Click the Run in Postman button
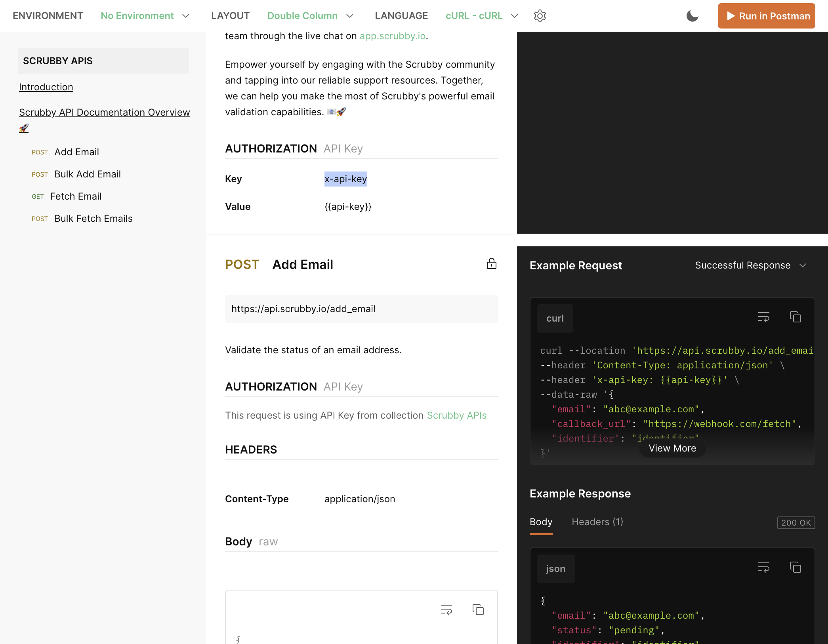Image resolution: width=828 pixels, height=644 pixels. click(766, 16)
